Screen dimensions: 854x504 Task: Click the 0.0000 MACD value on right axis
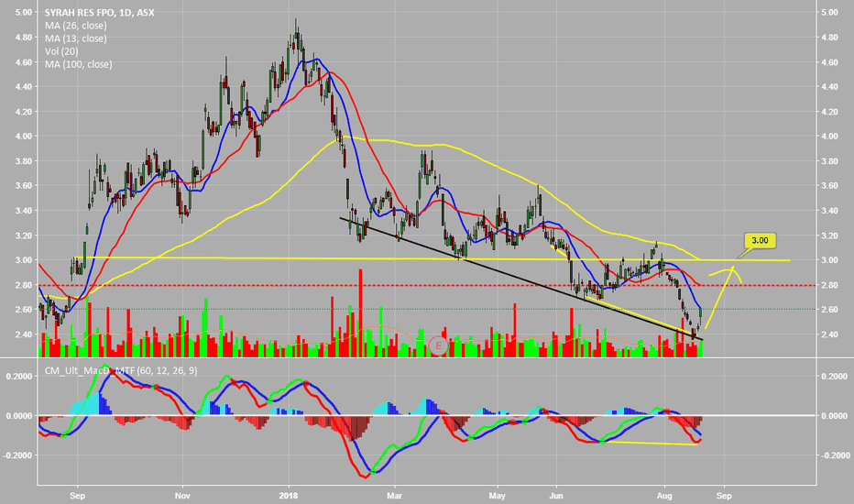click(833, 416)
